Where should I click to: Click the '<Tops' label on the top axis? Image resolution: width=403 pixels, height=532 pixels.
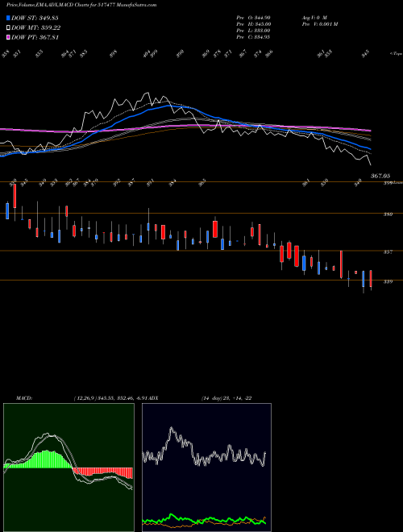(x=397, y=54)
